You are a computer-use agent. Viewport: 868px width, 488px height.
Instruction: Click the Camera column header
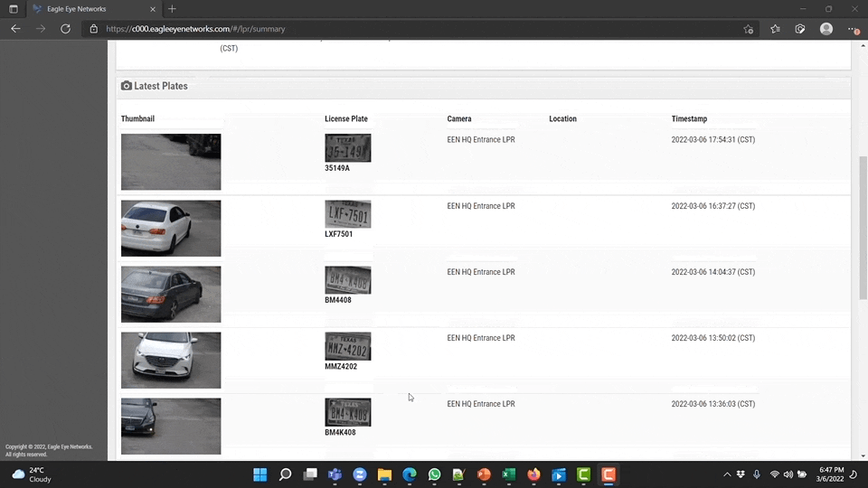[459, 119]
